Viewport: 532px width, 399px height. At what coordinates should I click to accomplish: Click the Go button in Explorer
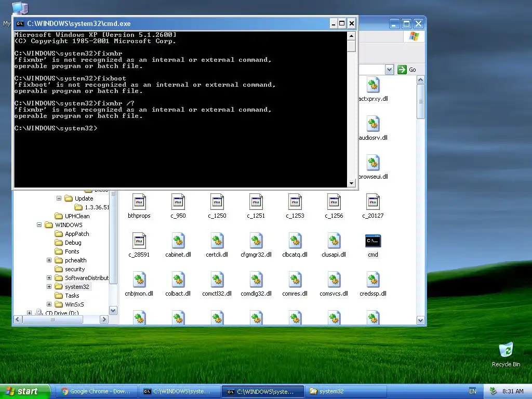pyautogui.click(x=407, y=70)
